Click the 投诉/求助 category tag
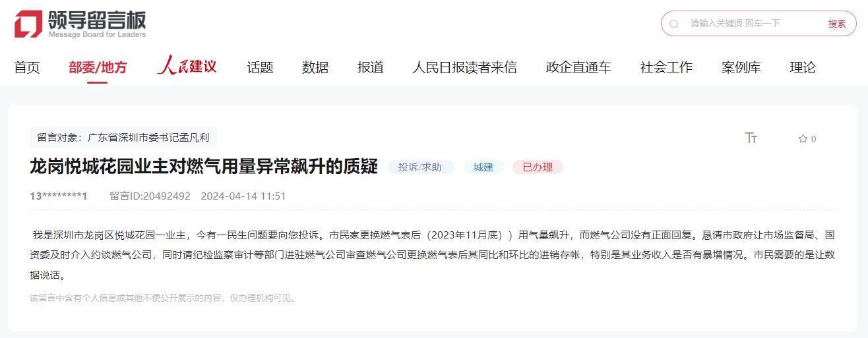The width and height of the screenshot is (868, 338). click(x=421, y=167)
